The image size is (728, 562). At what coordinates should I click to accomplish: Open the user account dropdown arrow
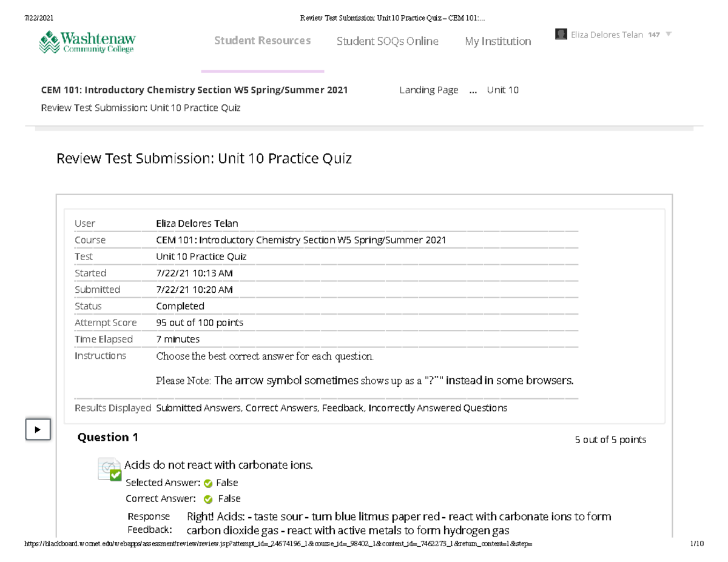667,35
